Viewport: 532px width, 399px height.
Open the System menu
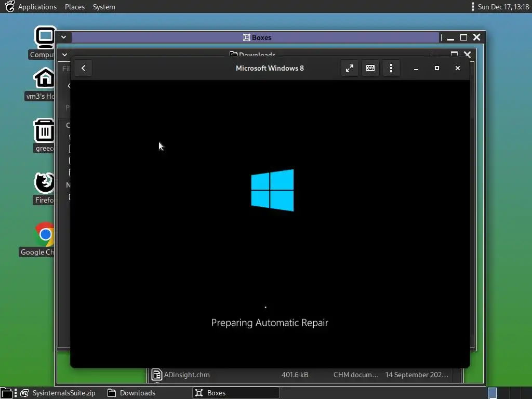tap(104, 7)
